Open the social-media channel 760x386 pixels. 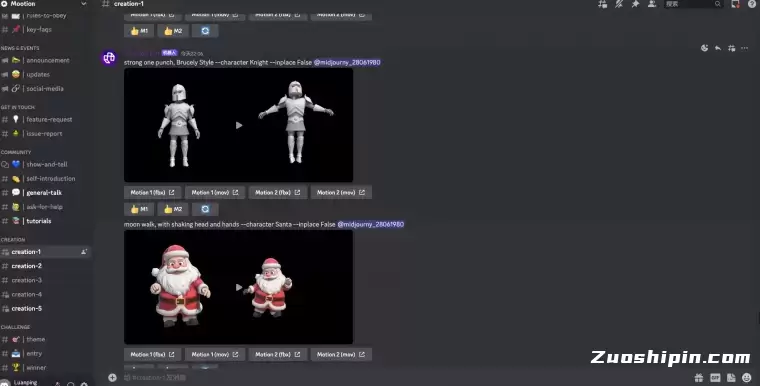pyautogui.click(x=46, y=89)
